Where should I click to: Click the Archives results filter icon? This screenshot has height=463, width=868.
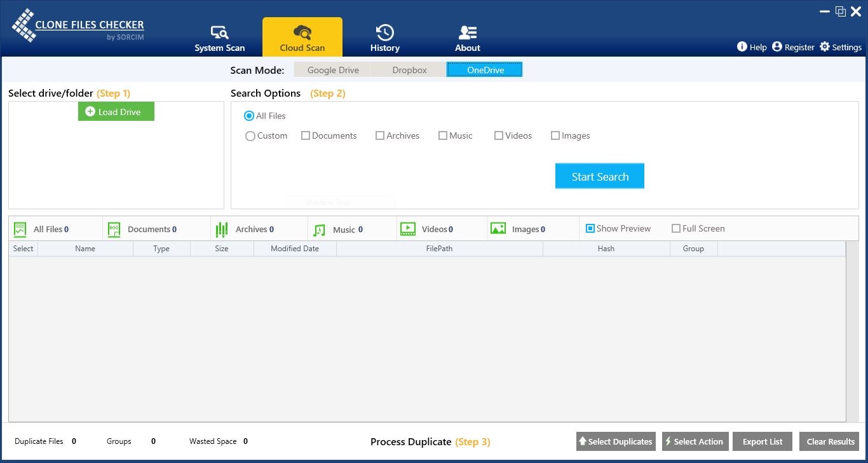(x=222, y=229)
